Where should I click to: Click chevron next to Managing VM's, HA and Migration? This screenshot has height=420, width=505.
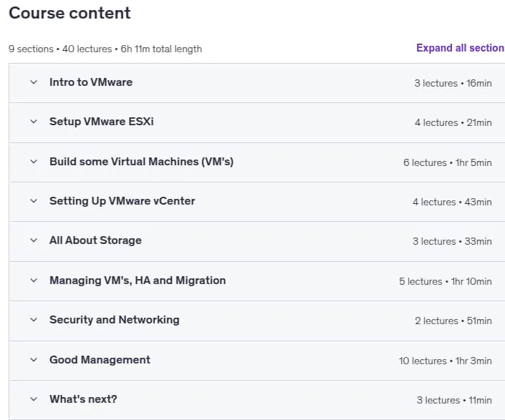pyautogui.click(x=34, y=280)
